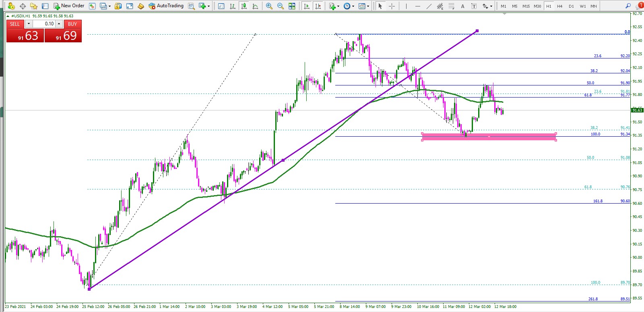
Task: Select the crosshair tool
Action: point(392,6)
